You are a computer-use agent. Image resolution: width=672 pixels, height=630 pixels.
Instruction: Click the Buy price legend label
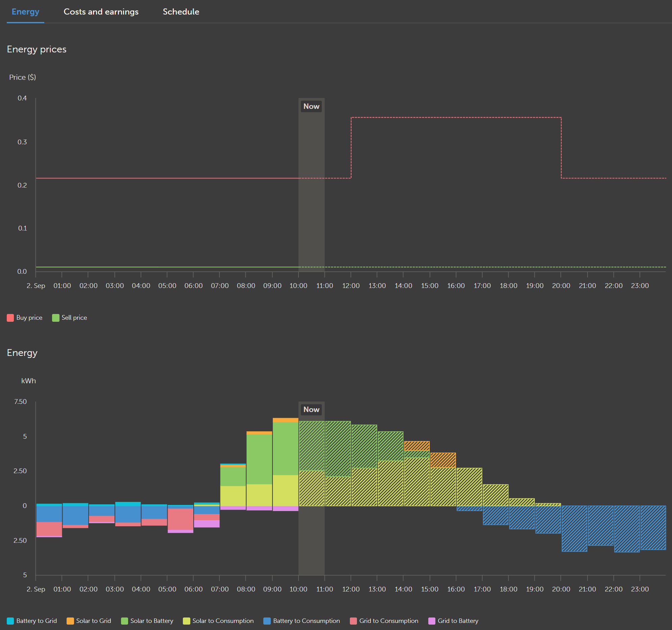pyautogui.click(x=29, y=318)
